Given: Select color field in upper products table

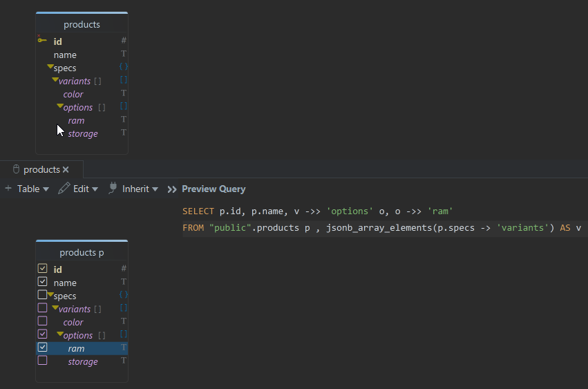Looking at the screenshot, I should (73, 94).
